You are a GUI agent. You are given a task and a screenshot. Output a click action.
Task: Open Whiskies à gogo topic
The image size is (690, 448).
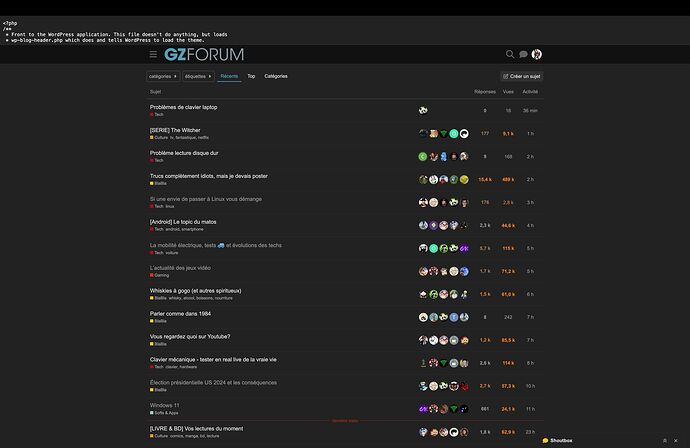[195, 291]
